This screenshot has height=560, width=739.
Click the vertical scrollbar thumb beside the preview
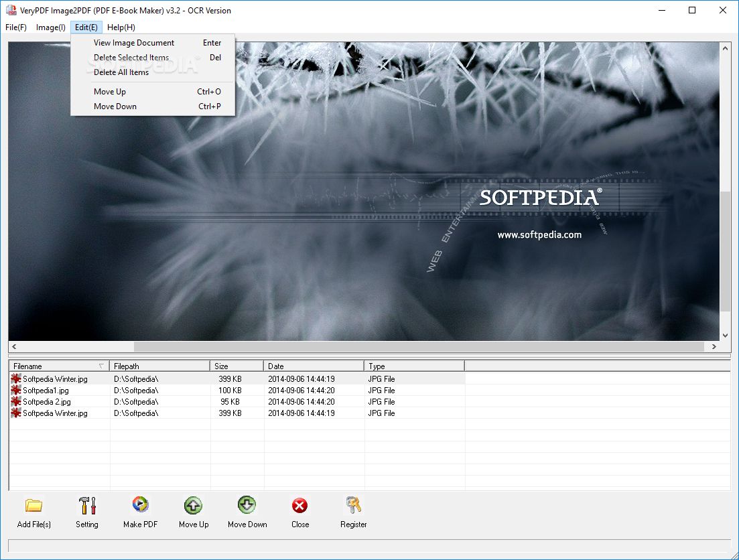point(726,251)
